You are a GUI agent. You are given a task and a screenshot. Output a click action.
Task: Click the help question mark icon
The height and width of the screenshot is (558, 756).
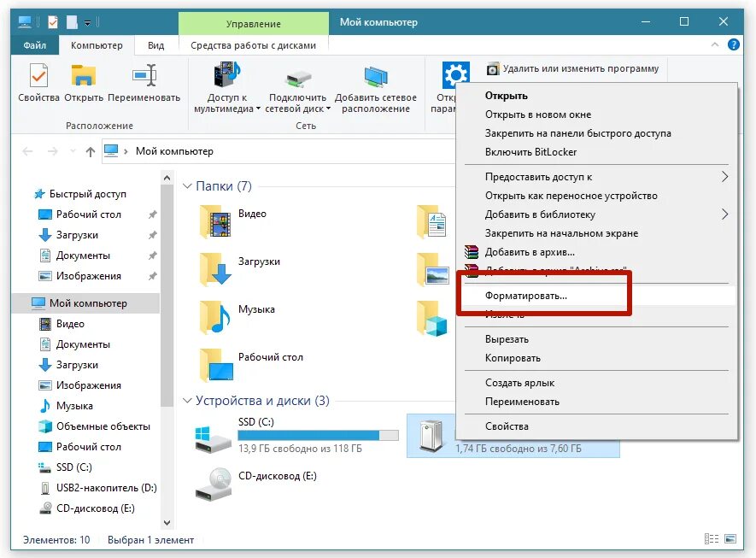[x=733, y=44]
